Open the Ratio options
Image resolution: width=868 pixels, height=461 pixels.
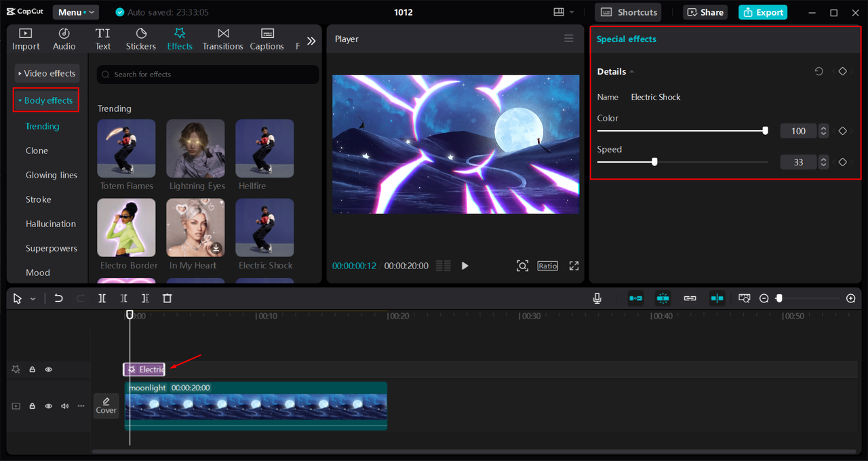tap(548, 266)
